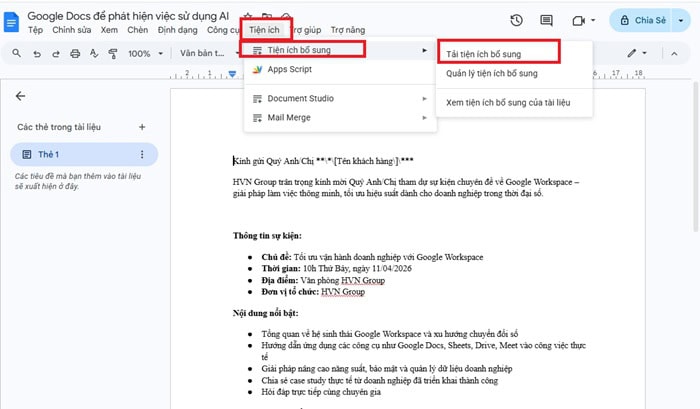
Task: Open options for Thẻ 1 tab
Action: click(x=142, y=155)
